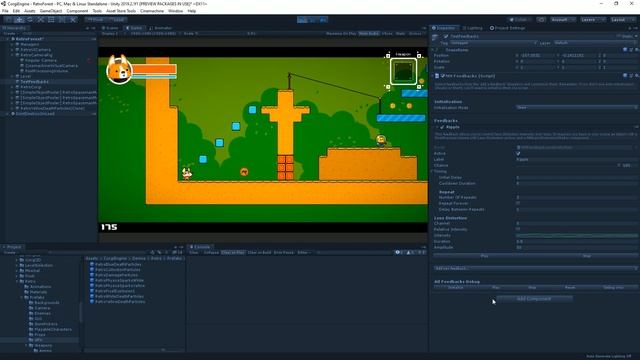640x360 pixels.
Task: Open MM Feedbacks script help icon
Action: (625, 76)
